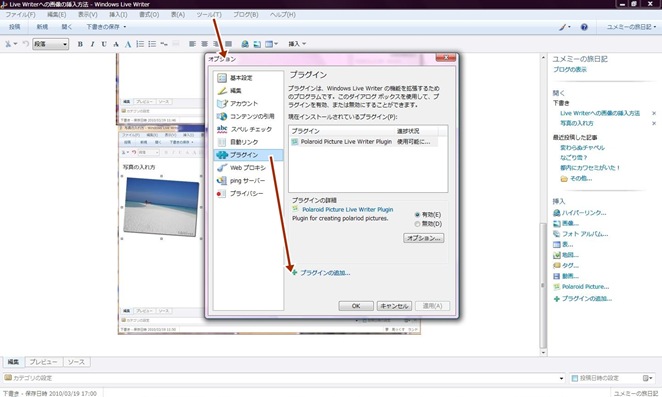This screenshot has height=397, width=662.
Task: Click the キャンセル button
Action: 394,306
